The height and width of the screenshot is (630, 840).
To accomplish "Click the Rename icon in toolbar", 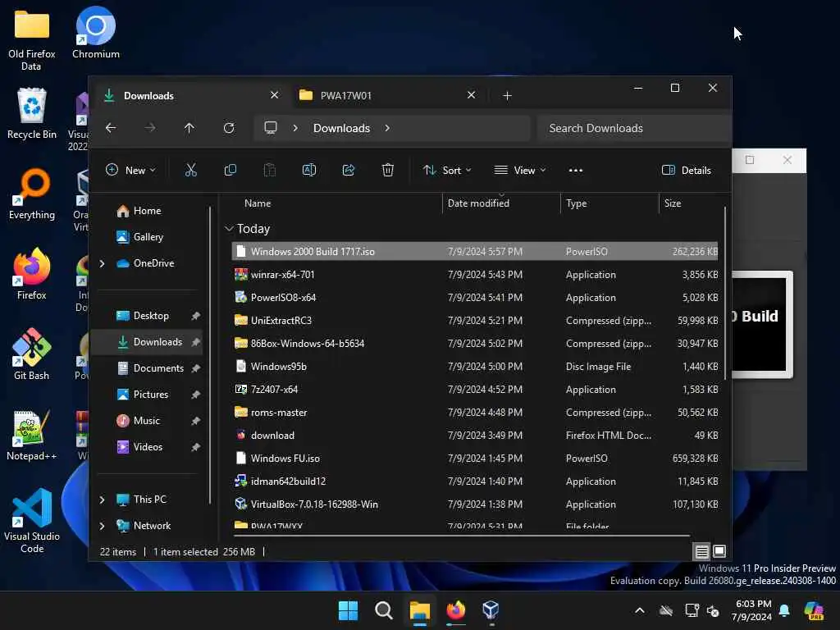I will click(x=309, y=171).
